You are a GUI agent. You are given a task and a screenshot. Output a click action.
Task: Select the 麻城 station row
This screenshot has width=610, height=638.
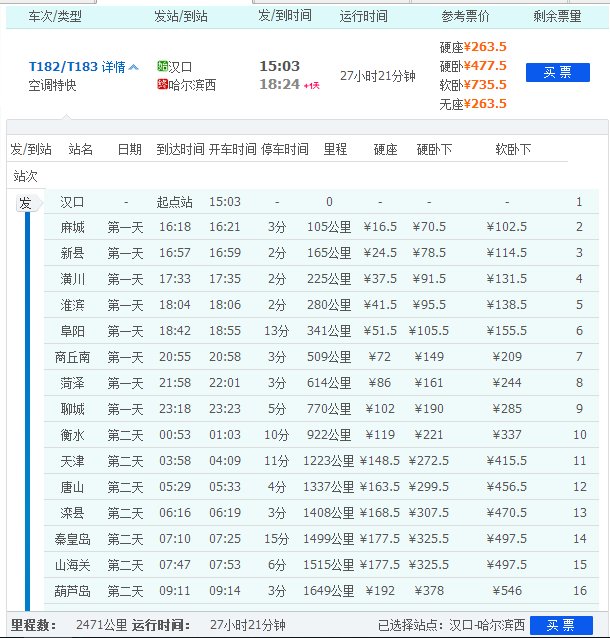click(321, 227)
